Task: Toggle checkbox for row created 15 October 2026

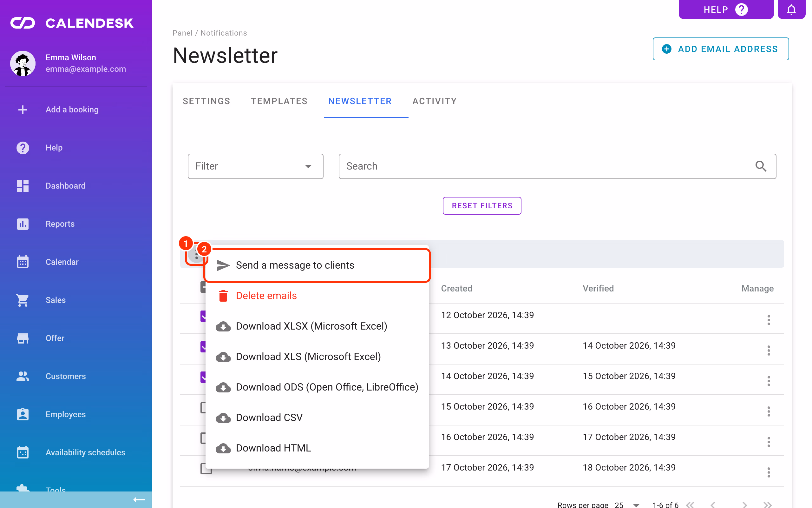Action: tap(204, 408)
